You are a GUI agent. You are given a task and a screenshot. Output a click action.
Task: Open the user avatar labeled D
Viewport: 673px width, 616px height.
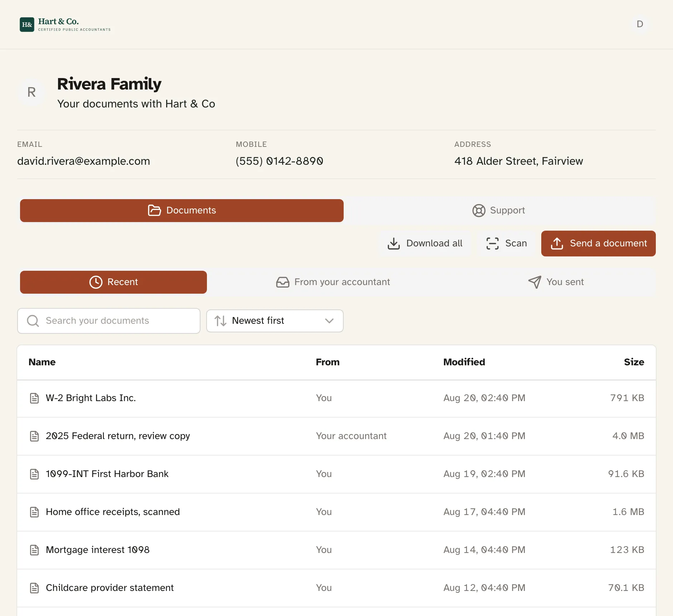tap(640, 24)
